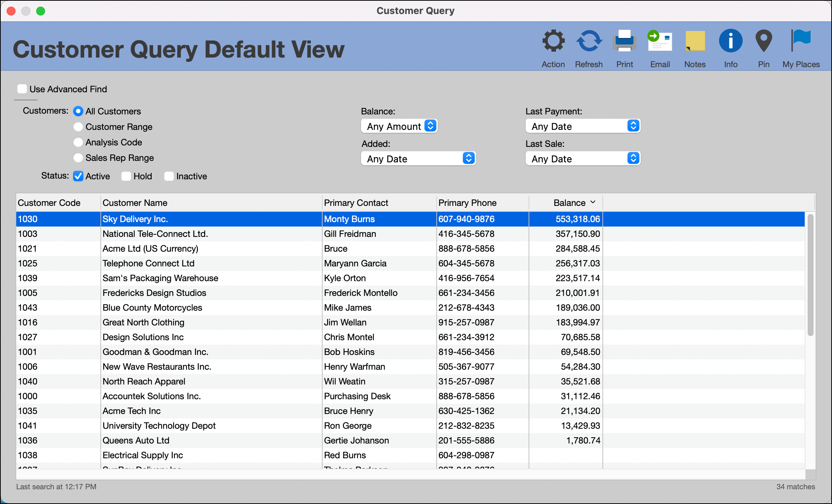Click the Refresh arrows icon
Viewport: 832px width, 504px height.
click(x=589, y=41)
